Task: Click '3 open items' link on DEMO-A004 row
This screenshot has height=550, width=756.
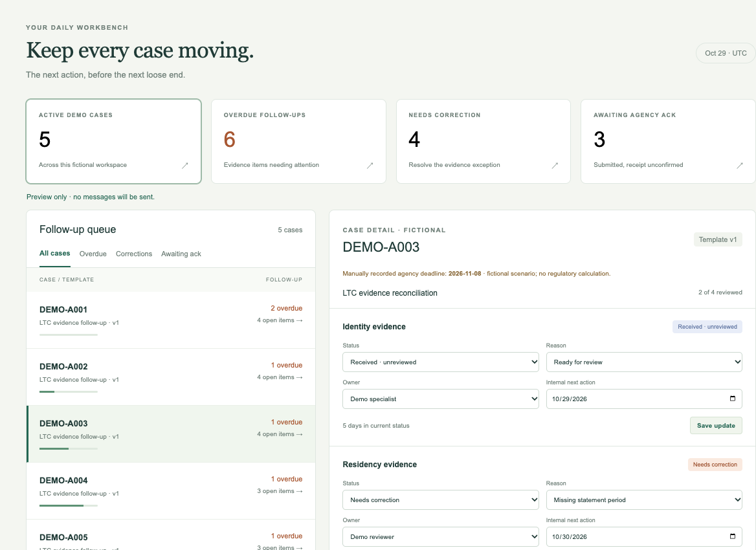Action: [x=280, y=490]
